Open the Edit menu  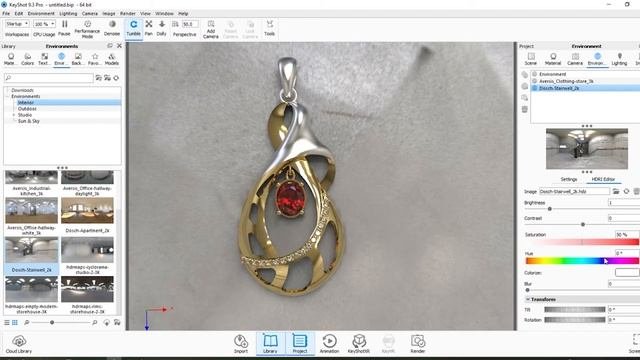click(19, 13)
